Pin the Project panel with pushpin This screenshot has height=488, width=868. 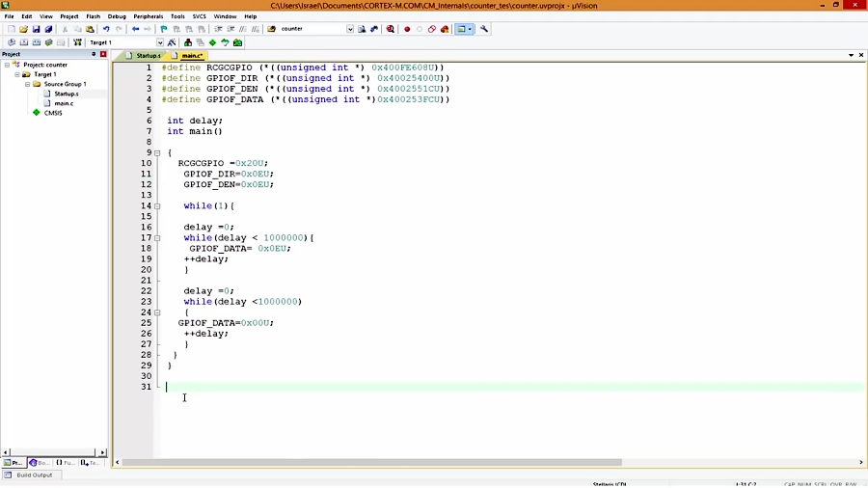pyautogui.click(x=94, y=54)
